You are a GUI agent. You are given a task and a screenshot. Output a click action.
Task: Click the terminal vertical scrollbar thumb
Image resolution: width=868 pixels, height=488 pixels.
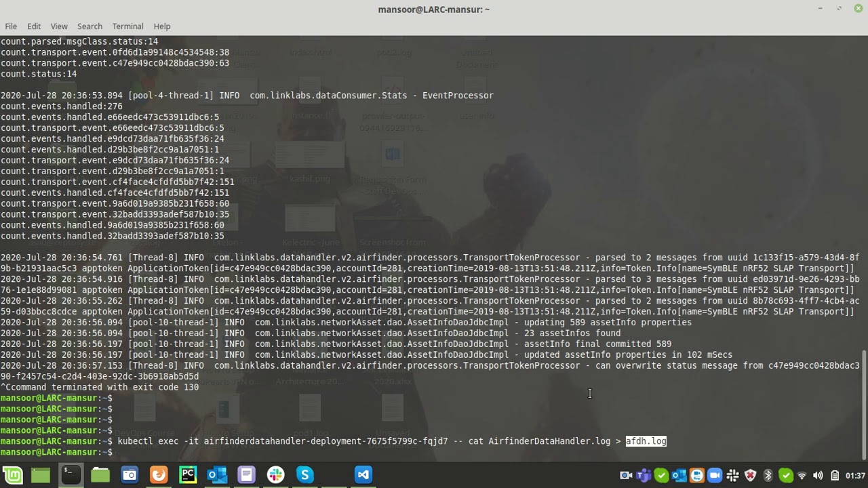(864, 405)
